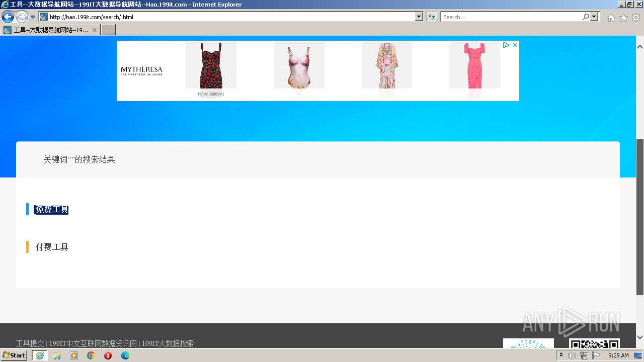Click the QR code image in the footer
The image size is (644, 362).
(x=594, y=344)
